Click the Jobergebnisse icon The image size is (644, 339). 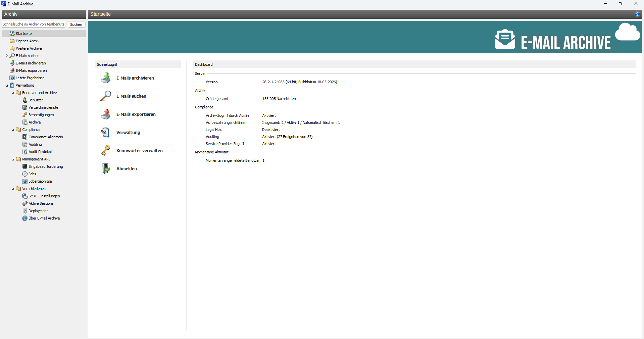25,181
